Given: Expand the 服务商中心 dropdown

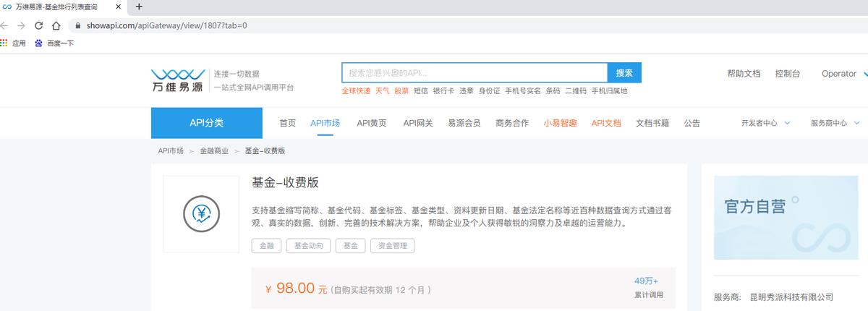Looking at the screenshot, I should click(835, 124).
